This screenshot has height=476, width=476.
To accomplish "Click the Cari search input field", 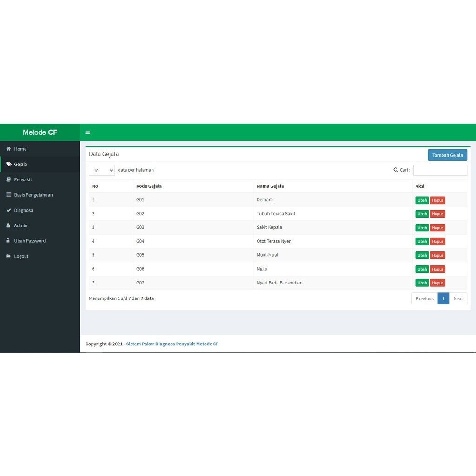I will pos(440,170).
